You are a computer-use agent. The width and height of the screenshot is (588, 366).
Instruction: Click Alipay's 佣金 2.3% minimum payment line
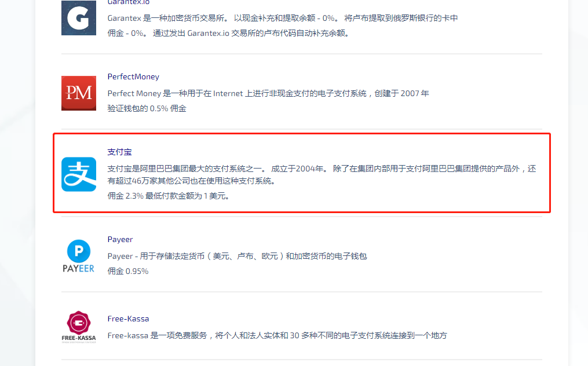click(x=169, y=196)
